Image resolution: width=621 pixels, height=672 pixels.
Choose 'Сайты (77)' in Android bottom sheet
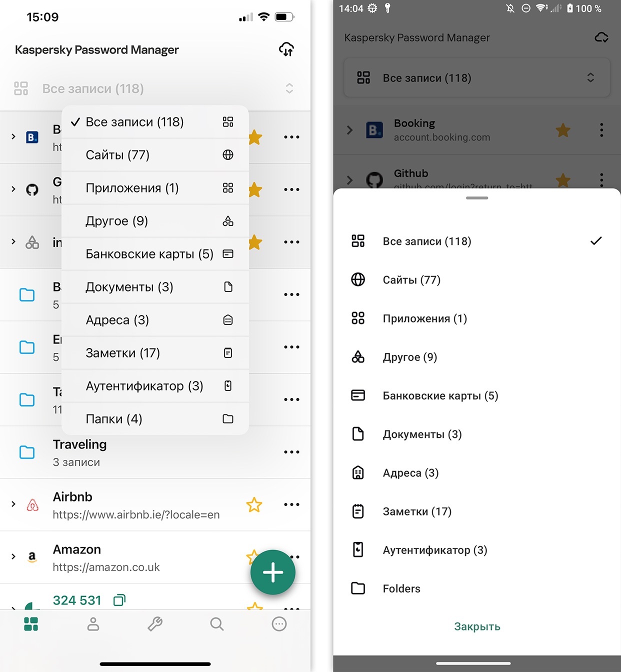coord(477,279)
